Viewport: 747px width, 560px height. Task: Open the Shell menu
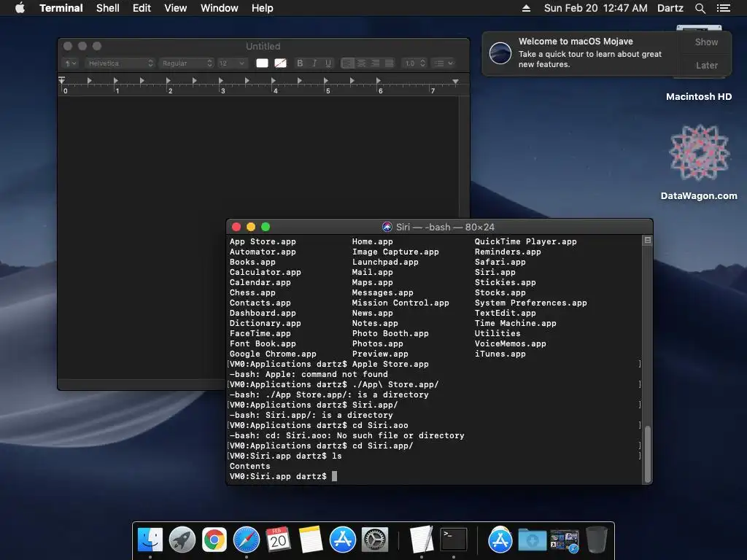(108, 8)
